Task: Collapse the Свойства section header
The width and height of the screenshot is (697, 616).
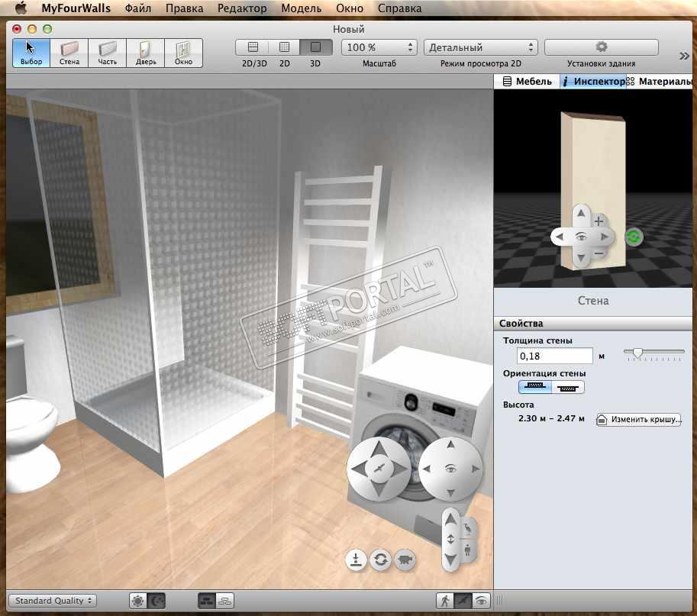Action: (x=593, y=323)
